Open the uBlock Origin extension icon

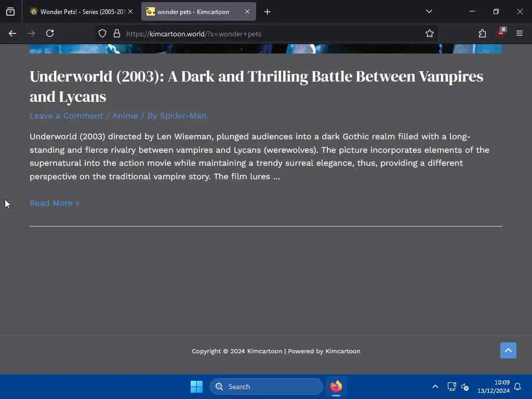(501, 33)
